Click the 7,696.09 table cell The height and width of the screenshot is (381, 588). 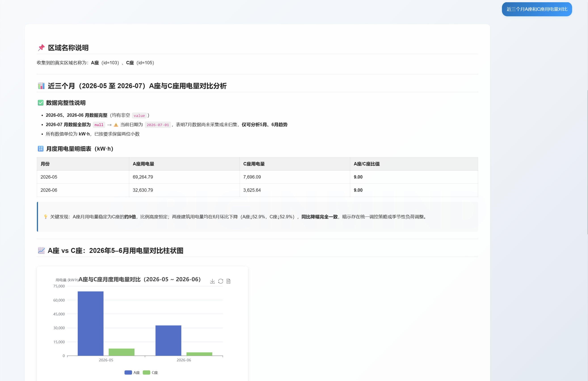coord(295,177)
